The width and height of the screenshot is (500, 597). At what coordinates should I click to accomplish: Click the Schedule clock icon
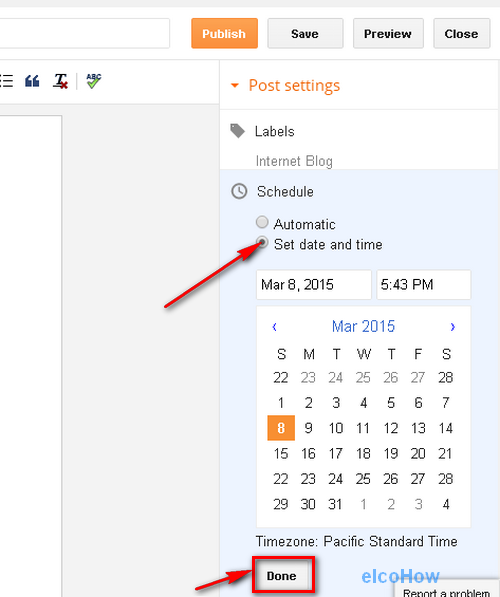[x=239, y=191]
